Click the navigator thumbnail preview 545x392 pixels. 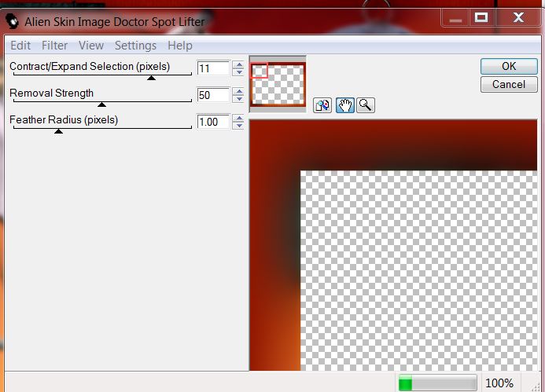pos(278,84)
